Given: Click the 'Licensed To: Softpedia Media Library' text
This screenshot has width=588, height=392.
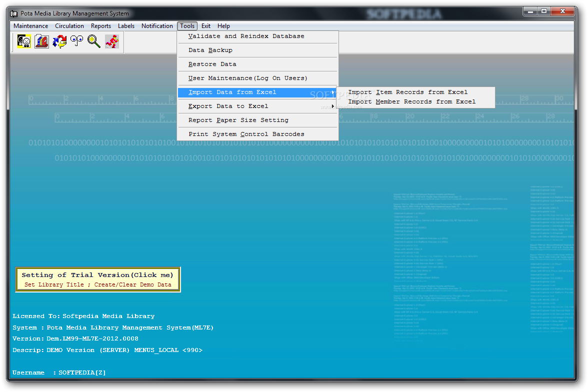Looking at the screenshot, I should (x=83, y=316).
